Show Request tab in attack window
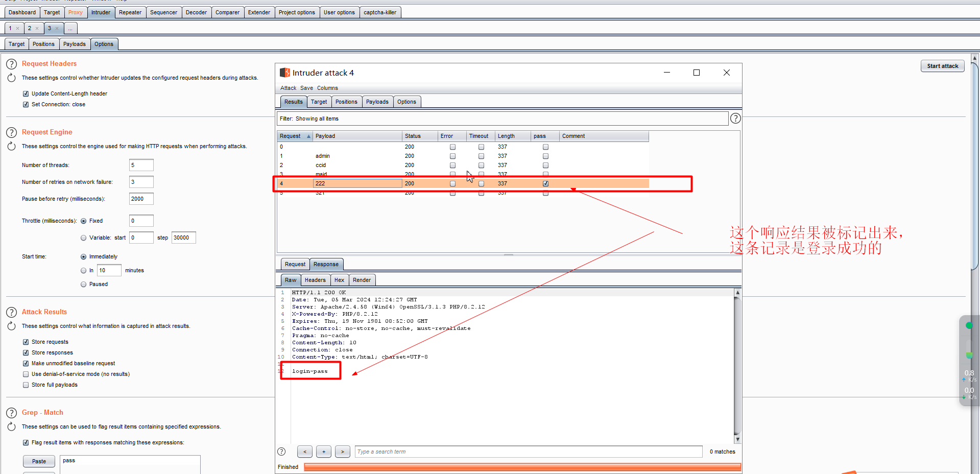This screenshot has height=474, width=980. (295, 265)
